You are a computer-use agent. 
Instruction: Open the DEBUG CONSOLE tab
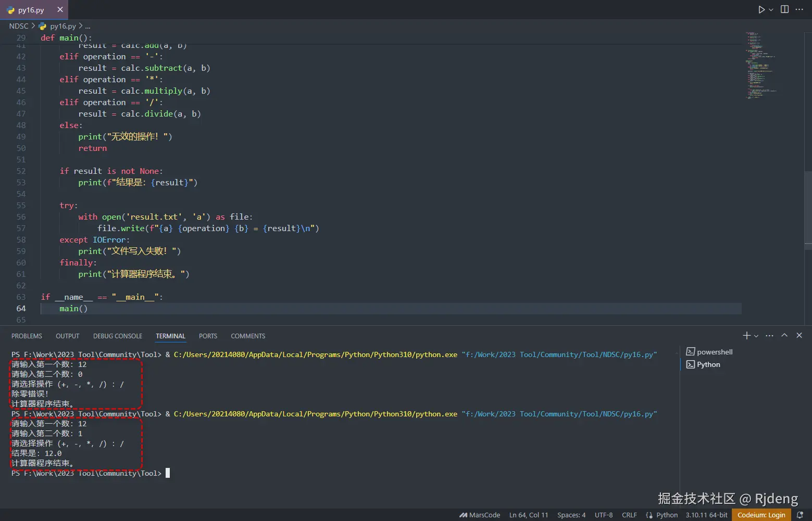click(x=118, y=336)
